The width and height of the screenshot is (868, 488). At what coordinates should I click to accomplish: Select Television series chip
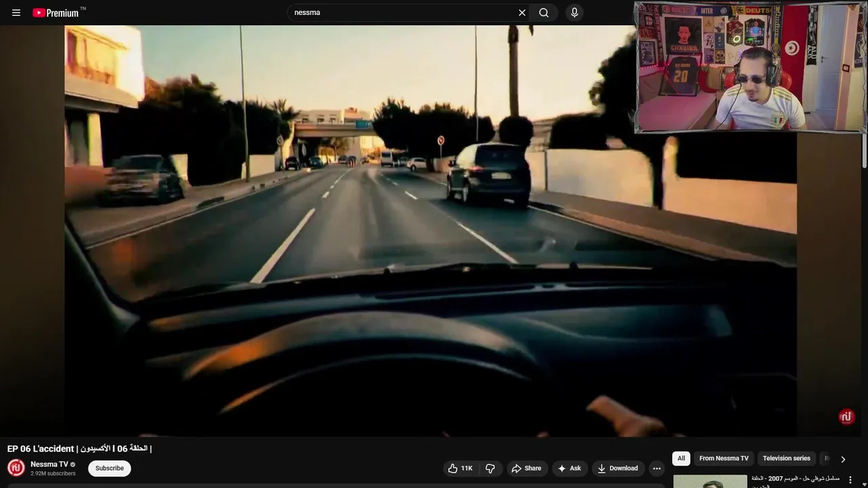(x=787, y=458)
